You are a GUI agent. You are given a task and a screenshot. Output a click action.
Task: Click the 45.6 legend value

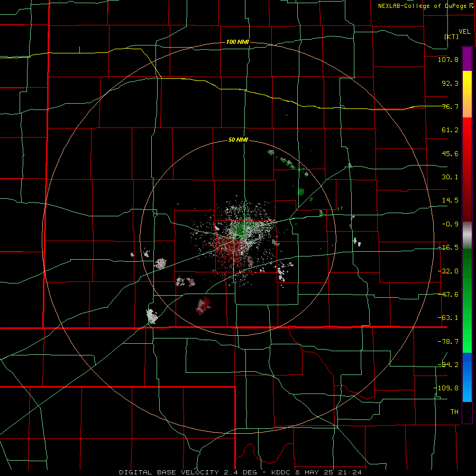tap(450, 153)
